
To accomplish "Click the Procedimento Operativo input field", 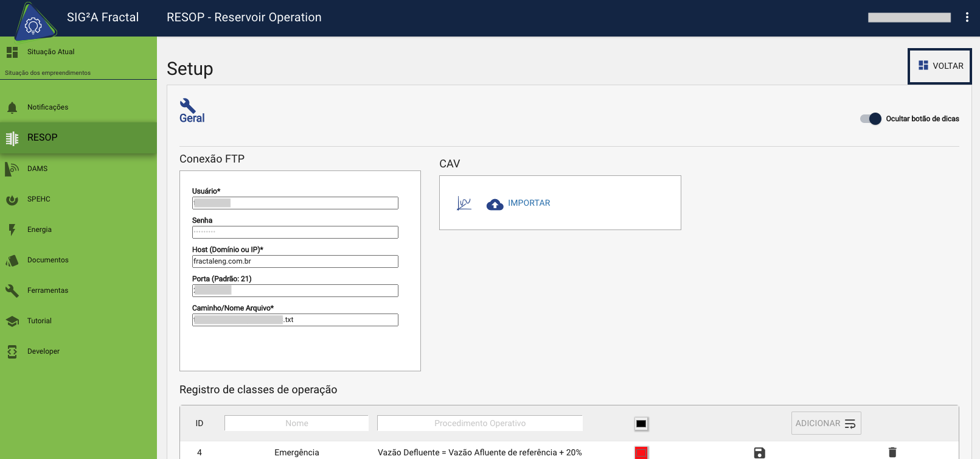I will (x=479, y=423).
